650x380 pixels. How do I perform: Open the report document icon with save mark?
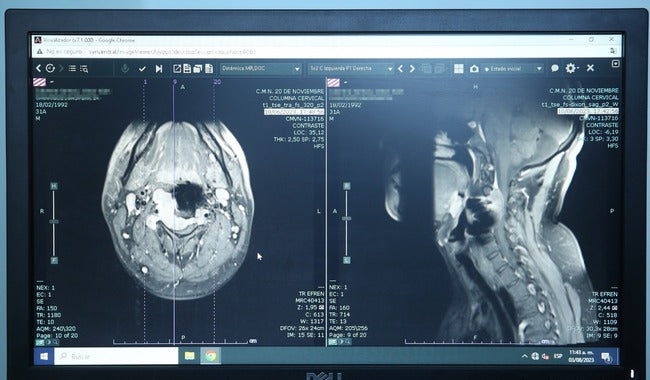[x=187, y=68]
